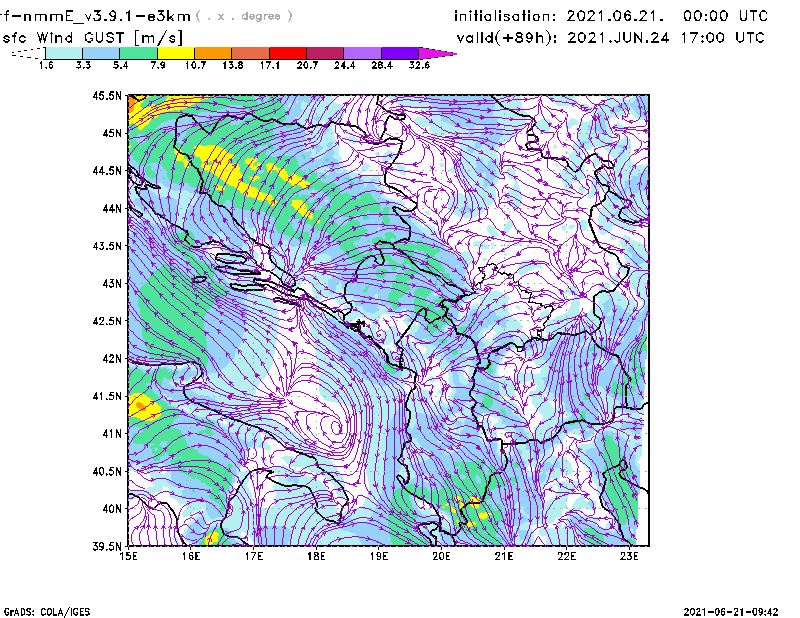800x618 pixels.
Task: Click the salmon 13.8–17.1 legend swatch
Action: point(251,53)
